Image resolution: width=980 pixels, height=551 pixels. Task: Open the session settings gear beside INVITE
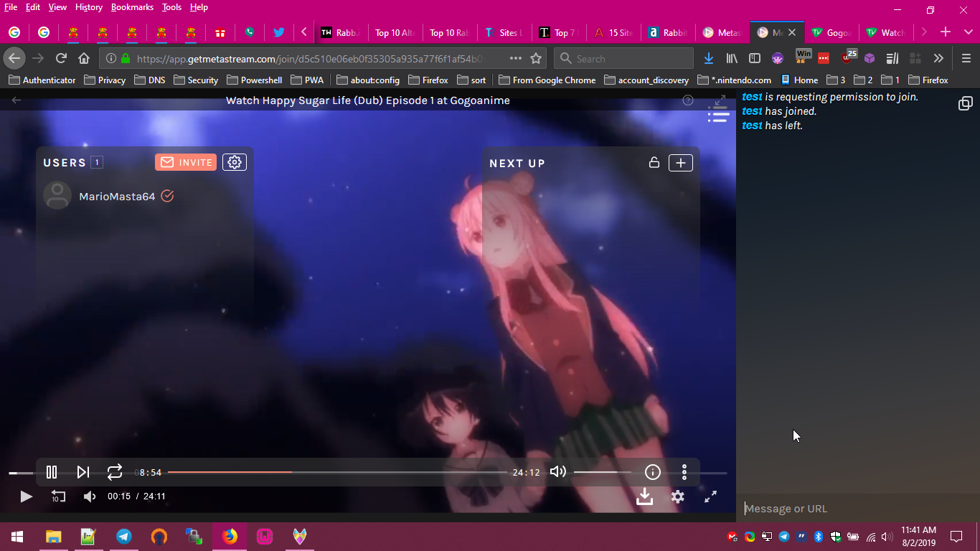[235, 162]
